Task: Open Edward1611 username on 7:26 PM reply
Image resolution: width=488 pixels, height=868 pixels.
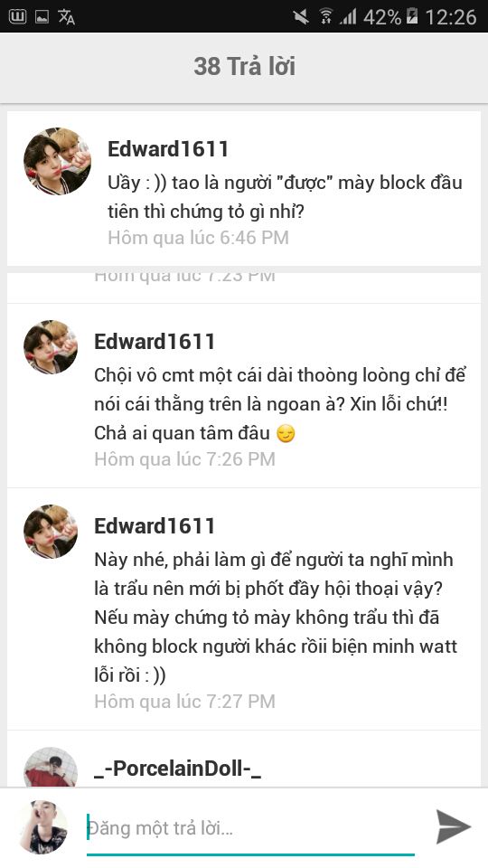Action: point(155,342)
